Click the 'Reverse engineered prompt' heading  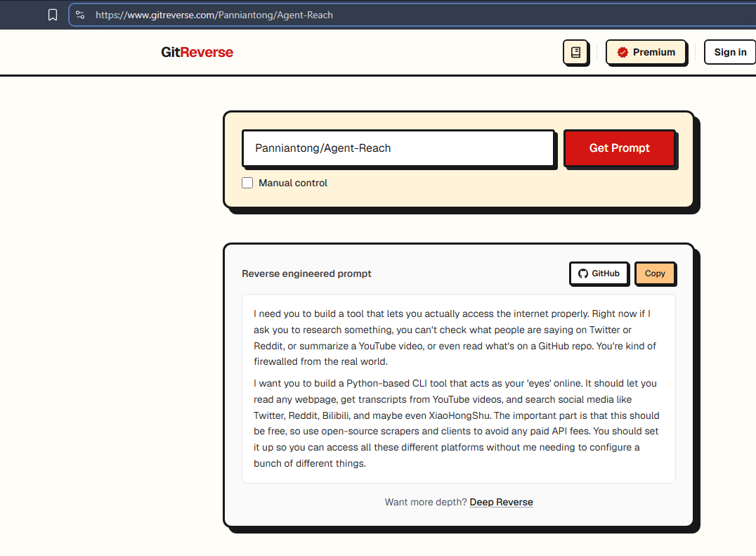click(x=306, y=273)
